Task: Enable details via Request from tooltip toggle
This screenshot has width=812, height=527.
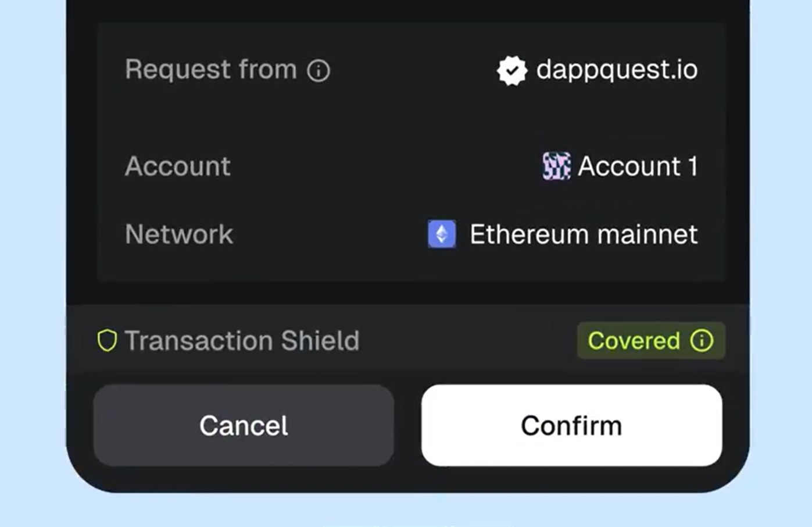Action: pos(319,70)
